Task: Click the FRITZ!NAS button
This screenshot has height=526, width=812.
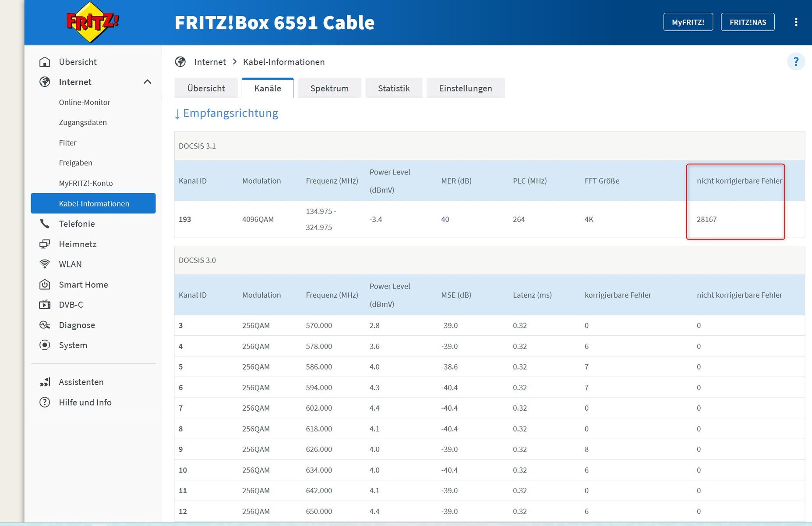Action: (x=748, y=22)
